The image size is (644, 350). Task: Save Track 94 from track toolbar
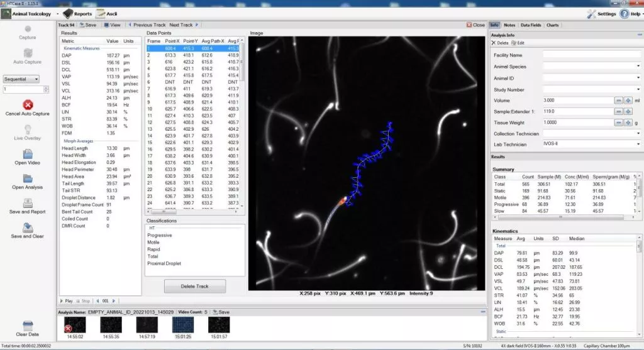(88, 25)
